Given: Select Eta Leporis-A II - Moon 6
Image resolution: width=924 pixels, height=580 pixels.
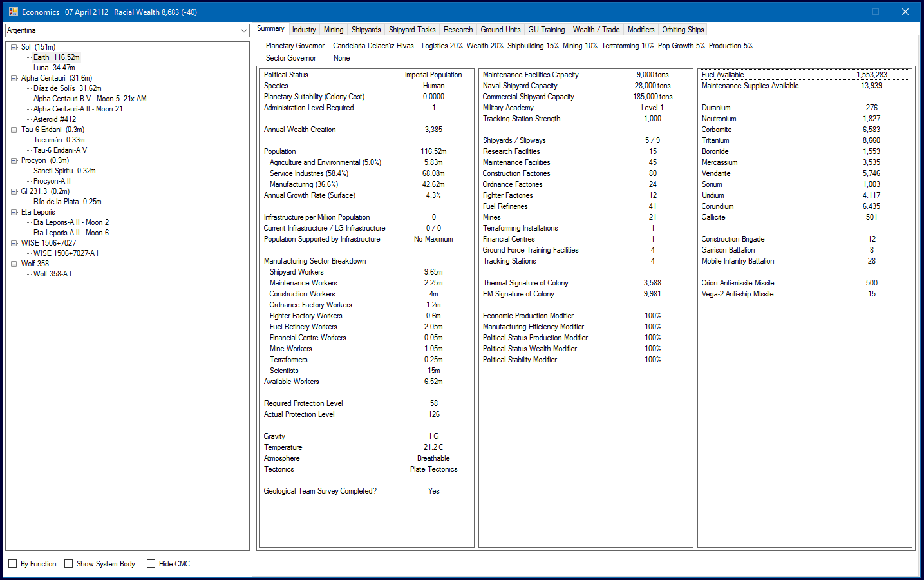Looking at the screenshot, I should pos(71,233).
